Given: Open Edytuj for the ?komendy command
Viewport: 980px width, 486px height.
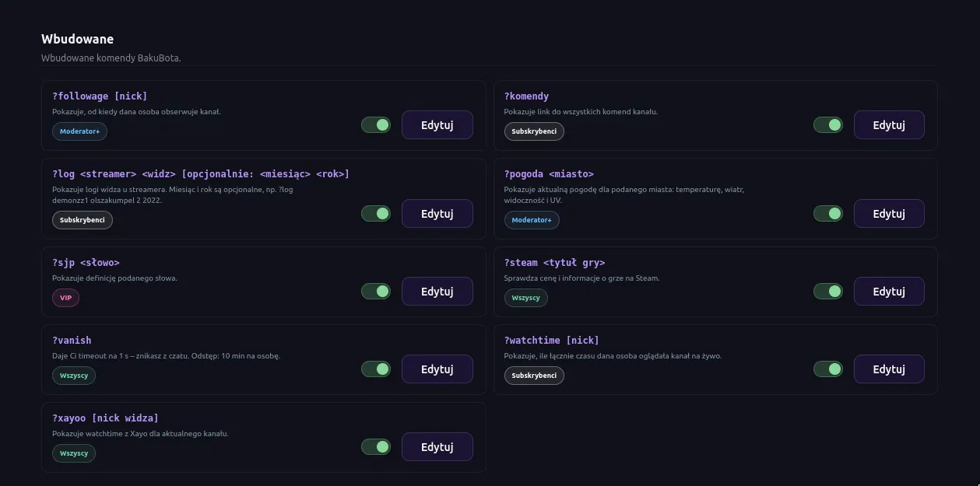Looking at the screenshot, I should click(889, 124).
